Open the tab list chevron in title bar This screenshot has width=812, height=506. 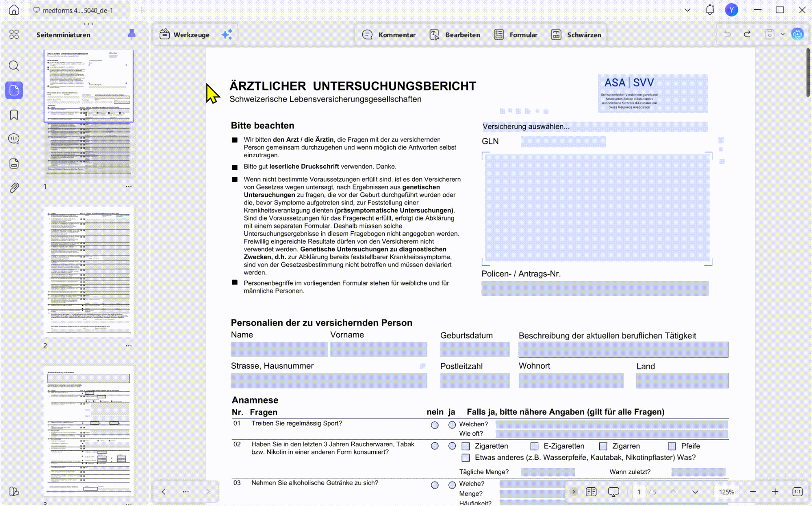point(687,10)
